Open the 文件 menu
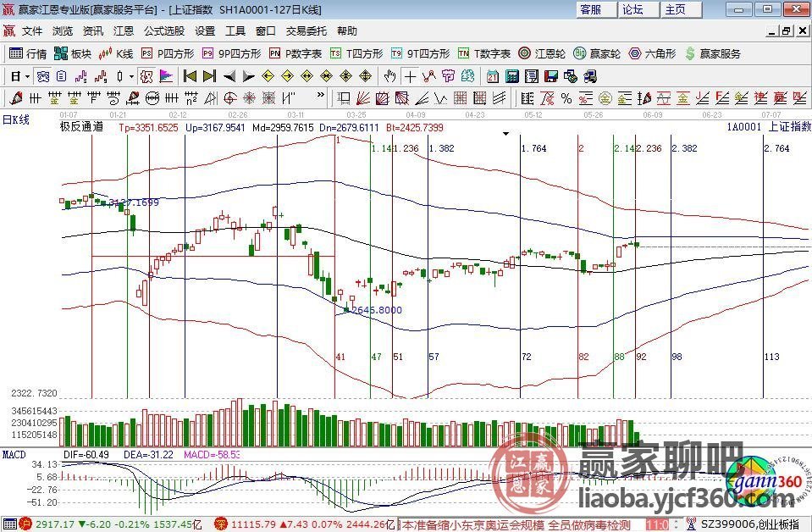 [x=32, y=31]
